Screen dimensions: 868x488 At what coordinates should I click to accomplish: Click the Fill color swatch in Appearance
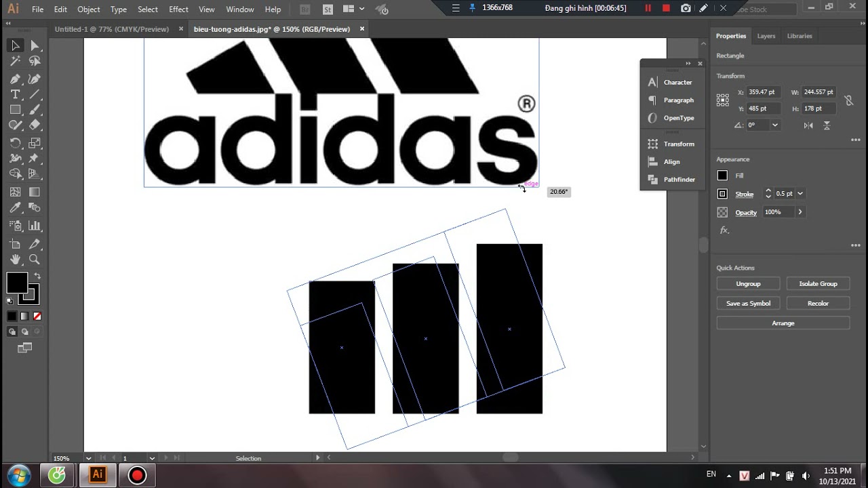pos(722,176)
